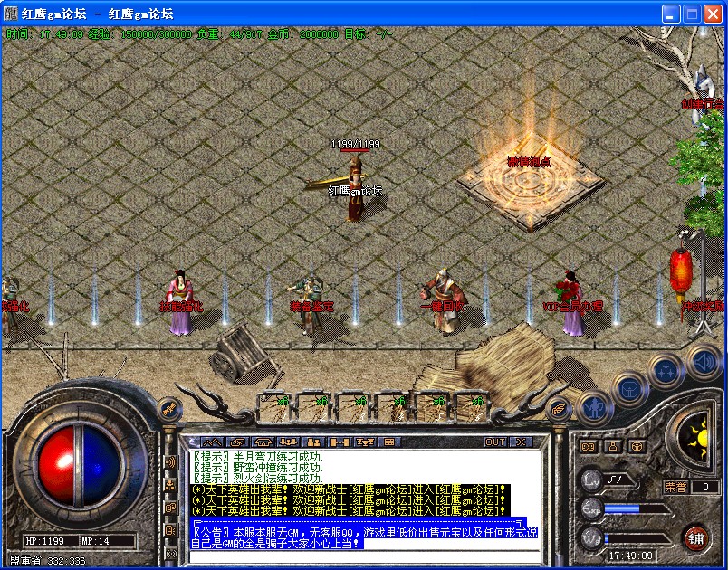Click the HP:1199 readout
This screenshot has height=570, width=728.
click(x=44, y=541)
